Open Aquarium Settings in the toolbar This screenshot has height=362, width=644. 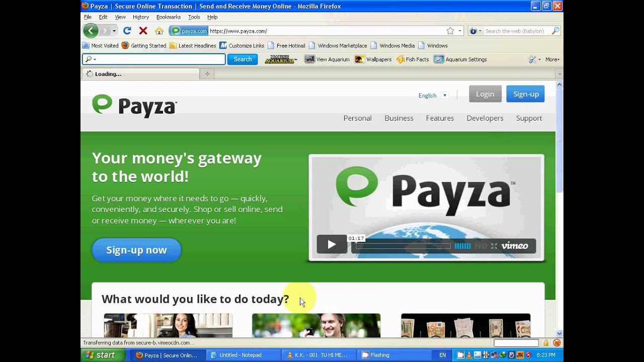pos(460,59)
